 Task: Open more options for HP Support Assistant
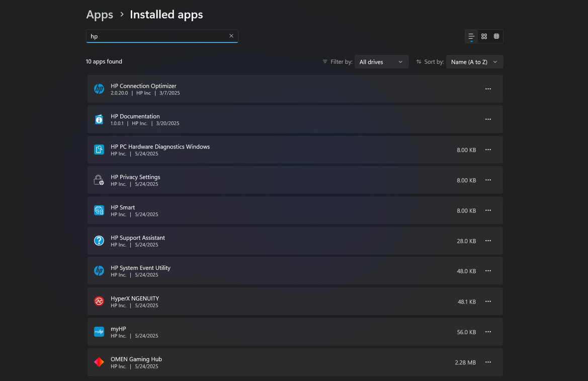coord(488,241)
